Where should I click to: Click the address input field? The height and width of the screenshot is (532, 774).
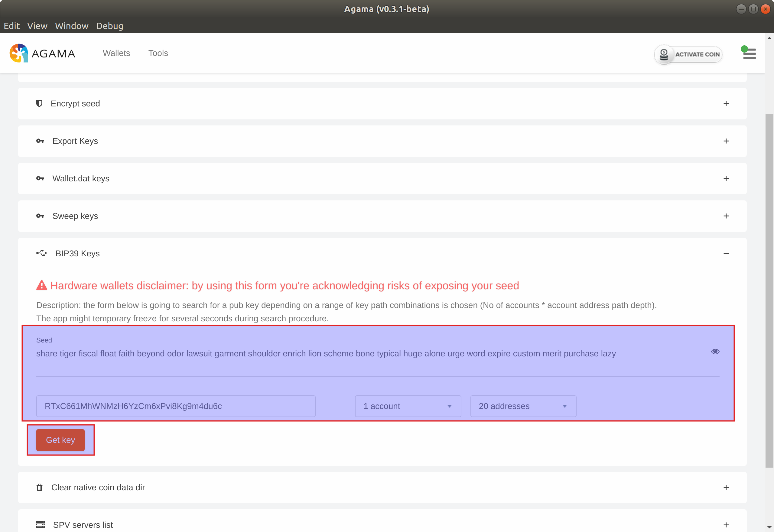176,406
